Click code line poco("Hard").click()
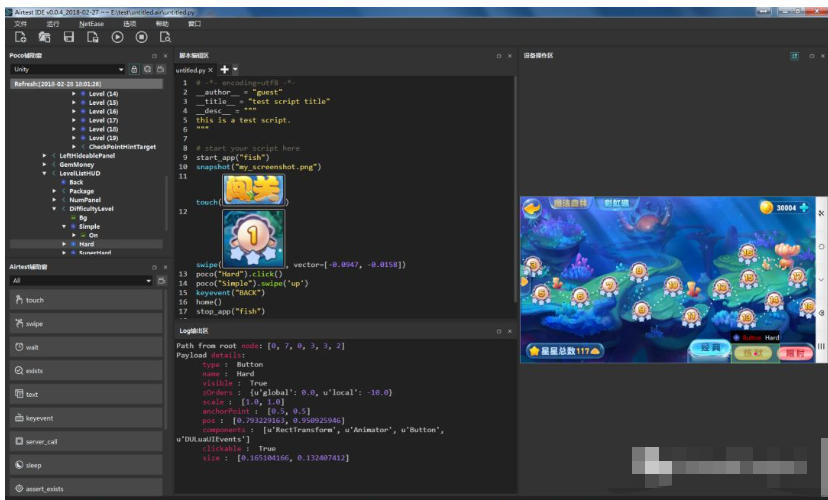The width and height of the screenshot is (828, 500). [239, 274]
